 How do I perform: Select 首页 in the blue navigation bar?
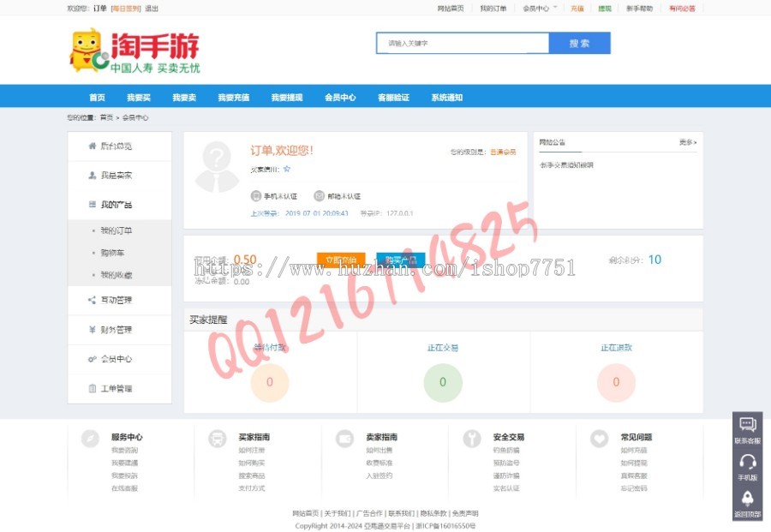point(97,98)
